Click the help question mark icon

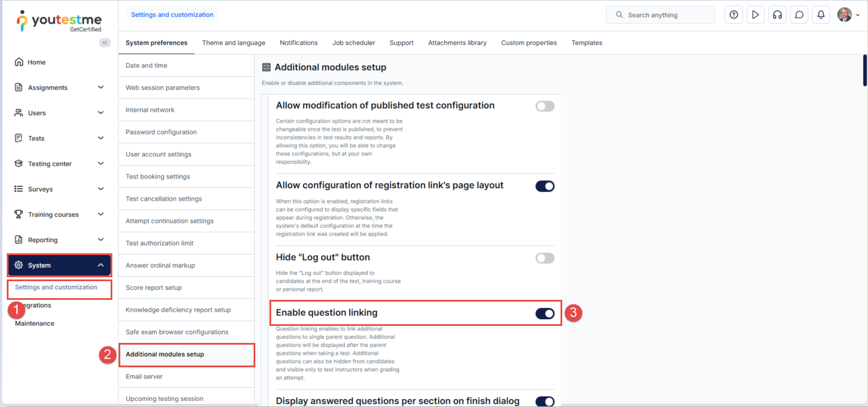pos(734,15)
